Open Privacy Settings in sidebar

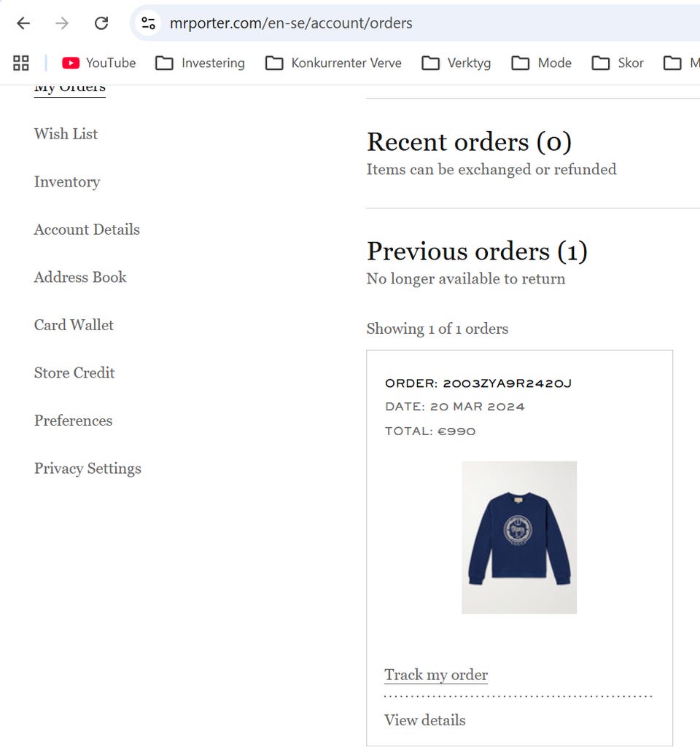[x=87, y=469]
